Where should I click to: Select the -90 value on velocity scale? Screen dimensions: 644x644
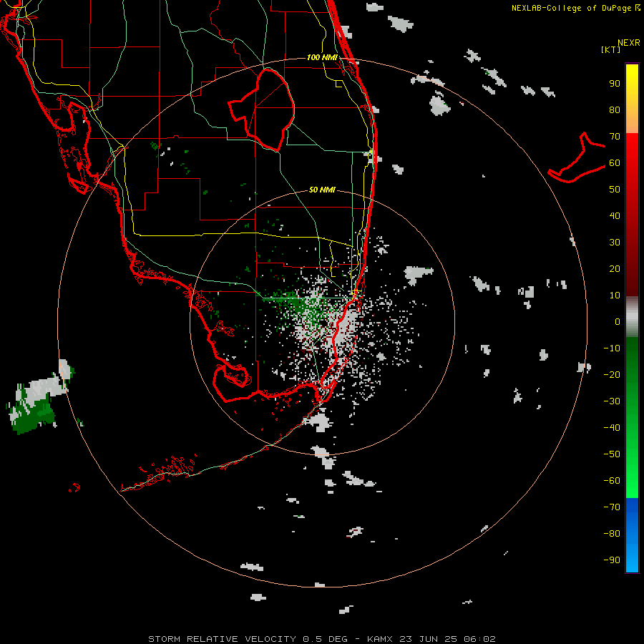612,560
